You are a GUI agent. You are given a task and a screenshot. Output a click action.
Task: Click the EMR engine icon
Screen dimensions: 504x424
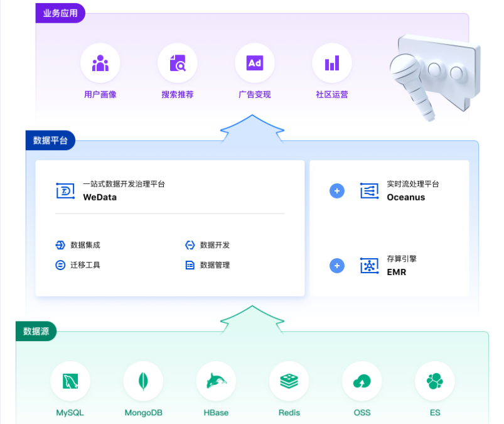pyautogui.click(x=369, y=266)
